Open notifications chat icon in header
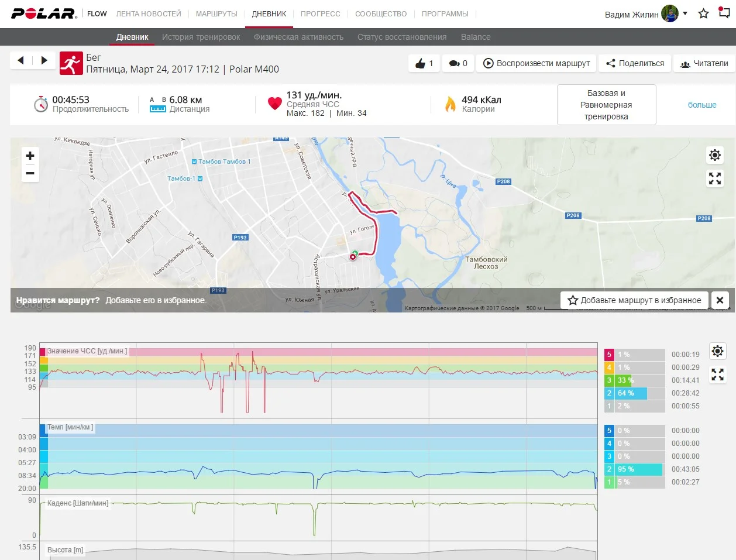Image resolution: width=736 pixels, height=560 pixels. pyautogui.click(x=724, y=13)
